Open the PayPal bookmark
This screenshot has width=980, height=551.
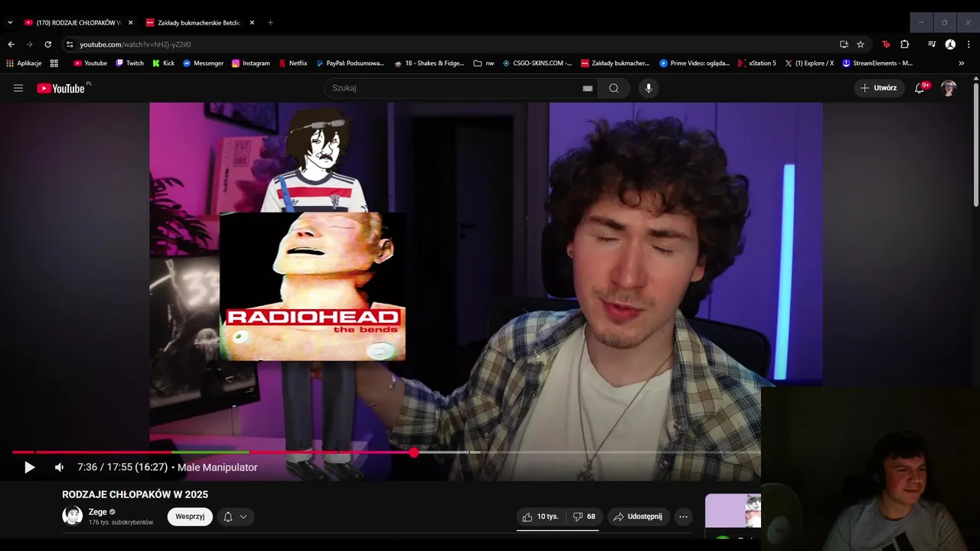[x=349, y=64]
